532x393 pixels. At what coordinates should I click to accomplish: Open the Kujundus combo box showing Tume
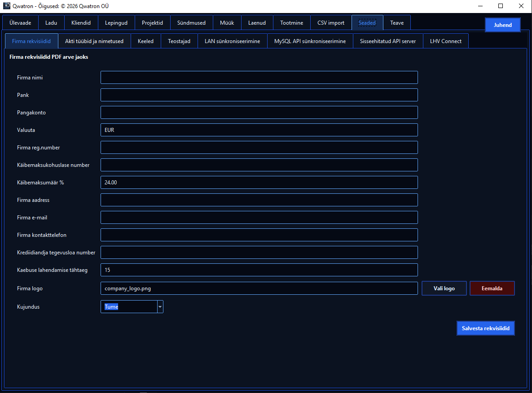(132, 306)
